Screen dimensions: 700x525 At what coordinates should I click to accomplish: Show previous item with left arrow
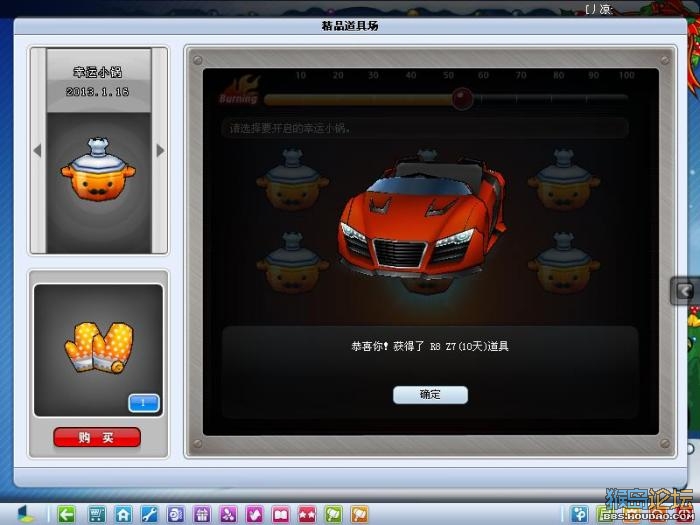click(x=38, y=150)
